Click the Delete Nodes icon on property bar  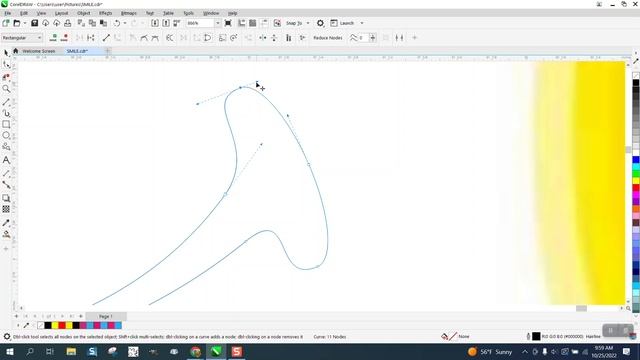[x=64, y=38]
